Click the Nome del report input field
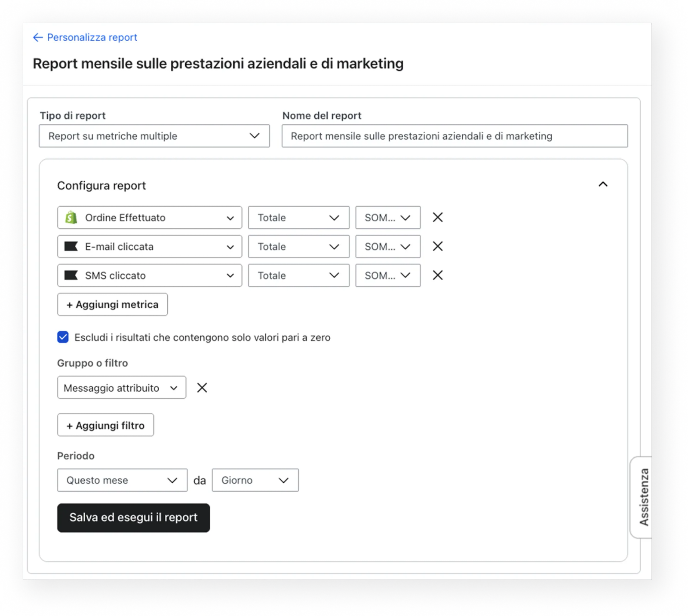This screenshot has height=616, width=688. pyautogui.click(x=455, y=136)
